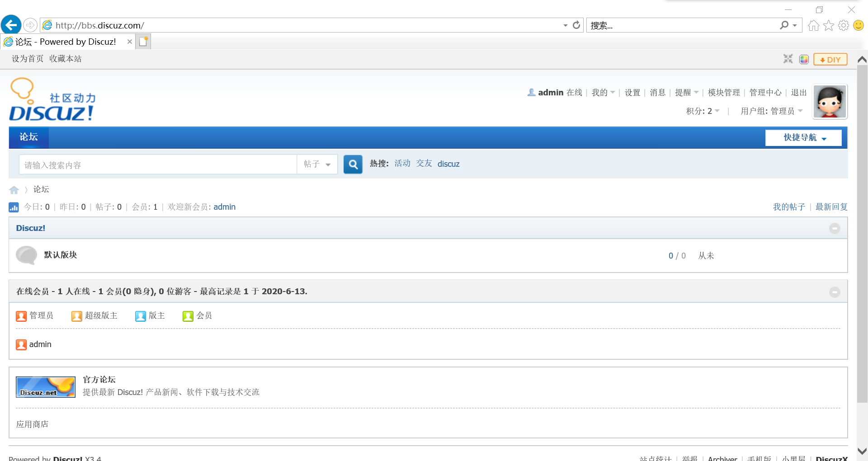
Task: Click hot search term 交友
Action: [424, 164]
